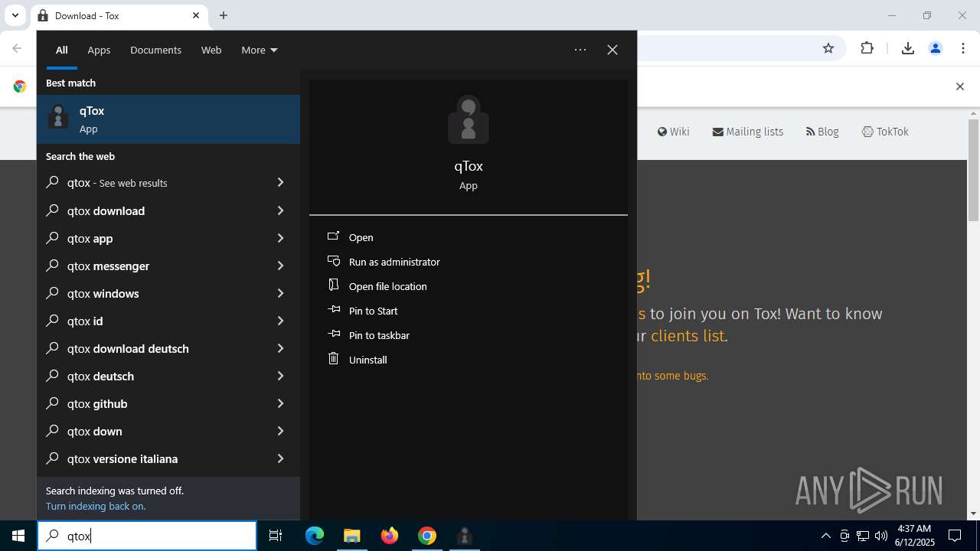Viewport: 980px width, 551px height.
Task: Click the Open file location icon
Action: click(333, 285)
